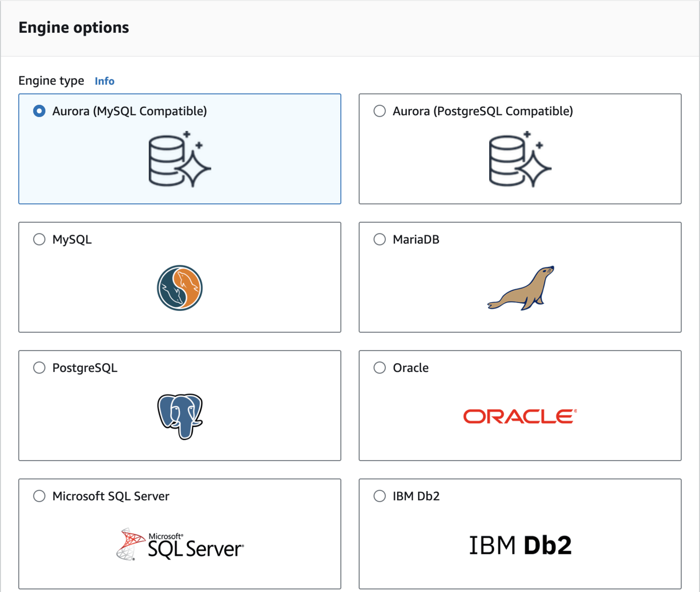Select the Aurora (MySQL Compatible) radio button

(x=39, y=111)
